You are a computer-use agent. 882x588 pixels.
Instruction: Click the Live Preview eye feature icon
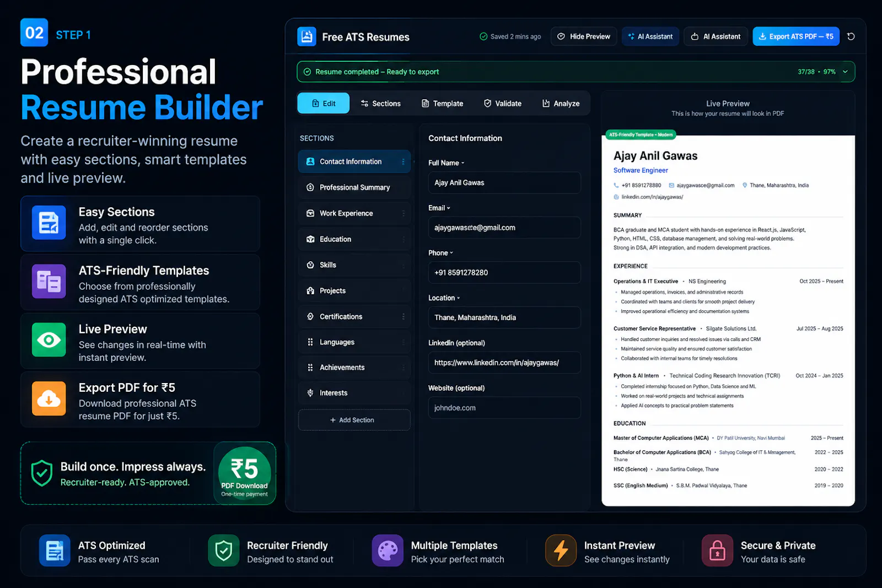(x=49, y=340)
